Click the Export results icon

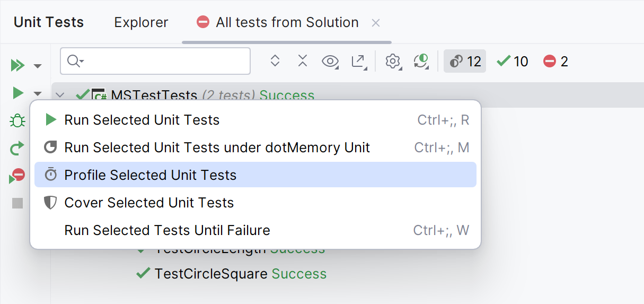pos(359,62)
